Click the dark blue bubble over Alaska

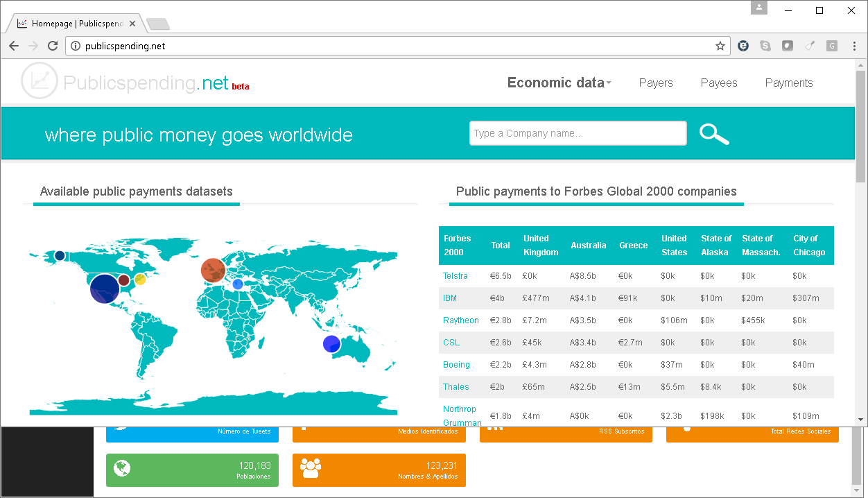(x=60, y=256)
